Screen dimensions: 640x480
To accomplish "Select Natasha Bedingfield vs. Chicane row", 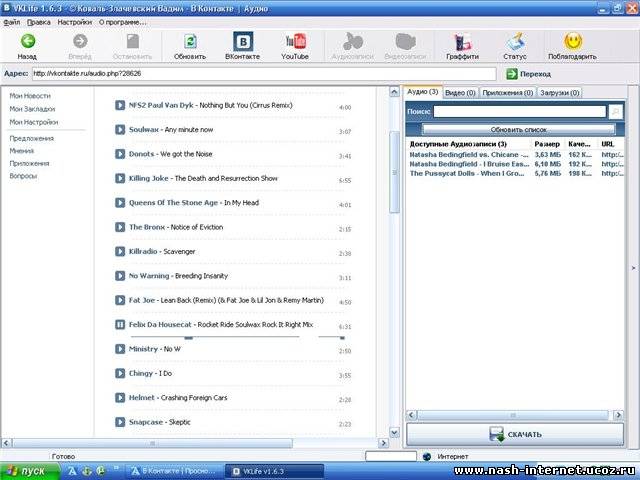I will point(516,155).
